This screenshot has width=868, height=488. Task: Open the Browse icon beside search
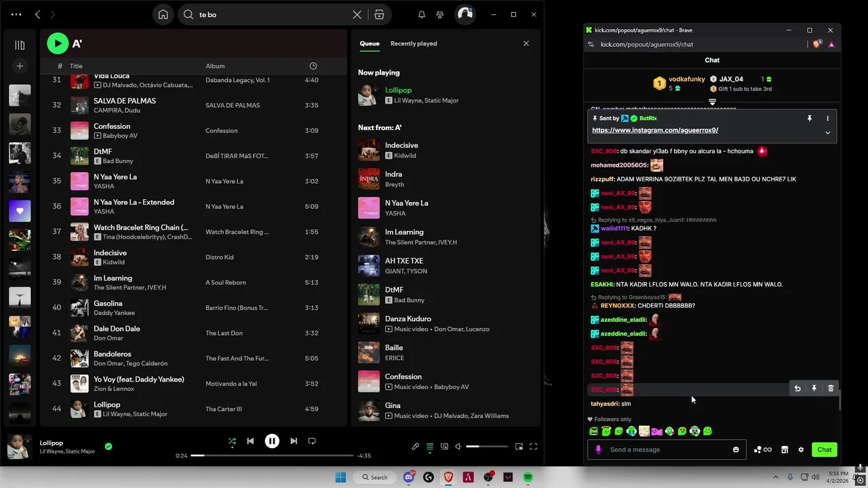tap(379, 14)
